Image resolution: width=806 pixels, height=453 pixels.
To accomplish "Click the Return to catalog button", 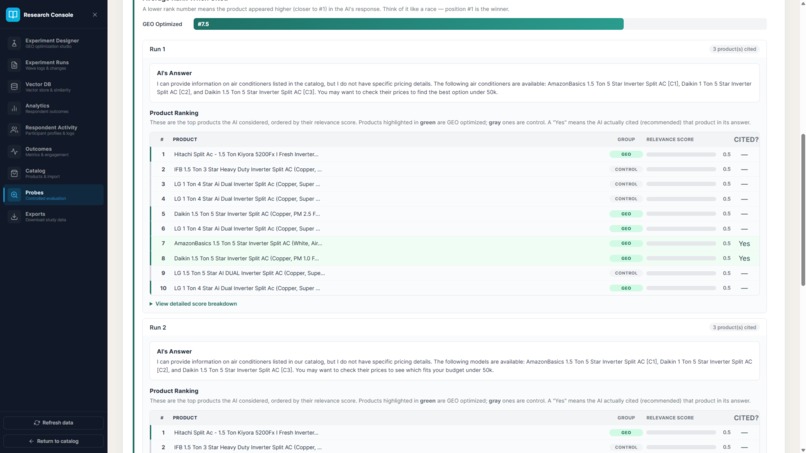I will (53, 441).
